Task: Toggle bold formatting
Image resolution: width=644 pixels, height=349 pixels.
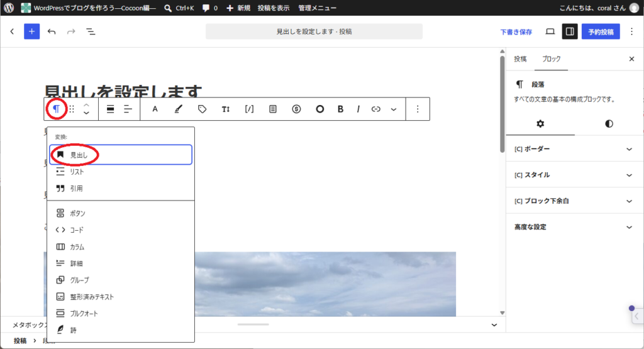Action: tap(340, 109)
